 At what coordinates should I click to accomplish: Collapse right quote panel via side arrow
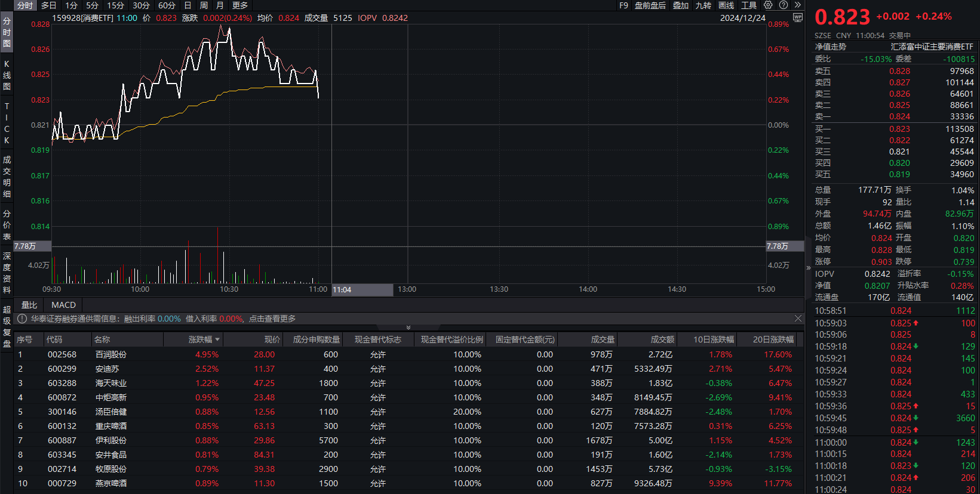(809, 268)
